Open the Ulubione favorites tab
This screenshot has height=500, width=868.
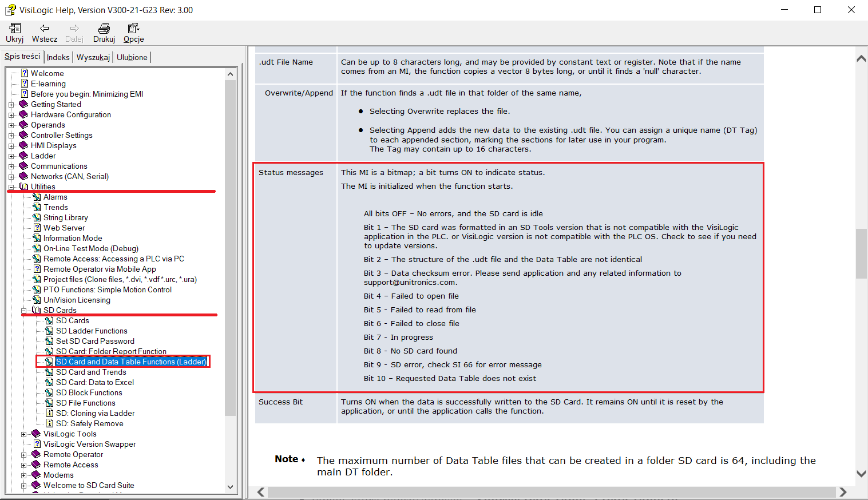pos(132,57)
